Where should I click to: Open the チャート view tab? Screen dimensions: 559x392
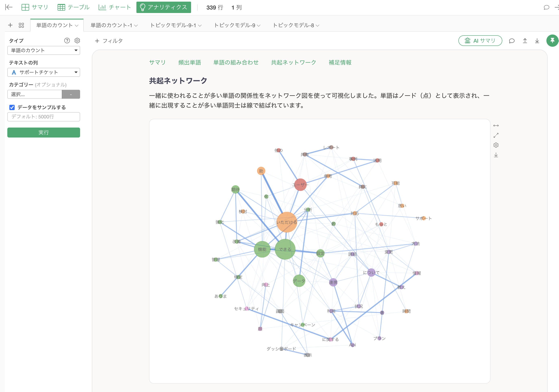(x=115, y=7)
